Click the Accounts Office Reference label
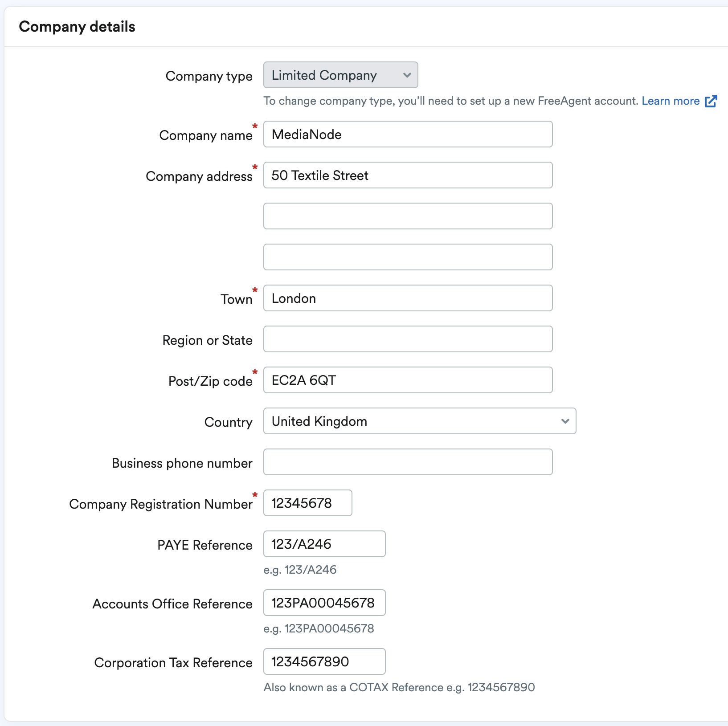This screenshot has height=726, width=728. click(172, 604)
